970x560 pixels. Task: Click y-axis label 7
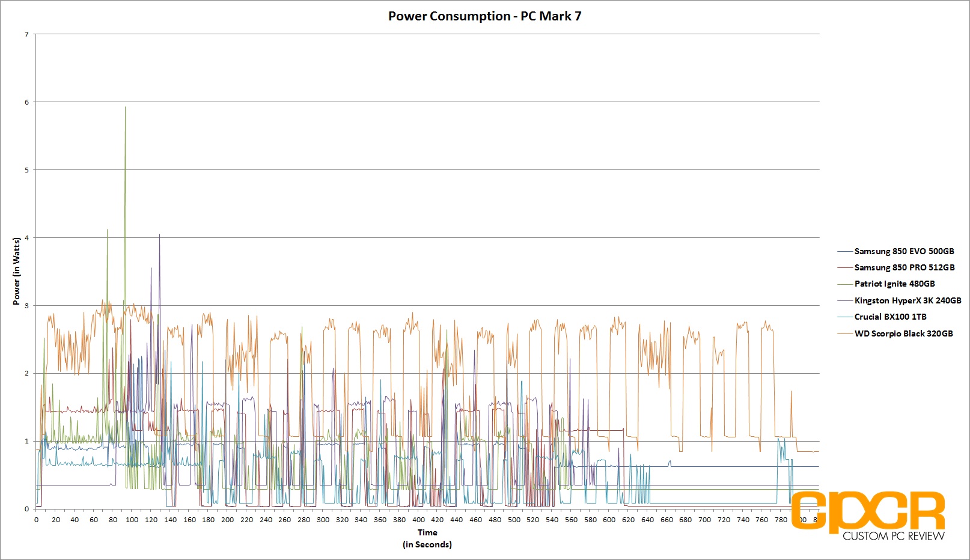pos(26,34)
